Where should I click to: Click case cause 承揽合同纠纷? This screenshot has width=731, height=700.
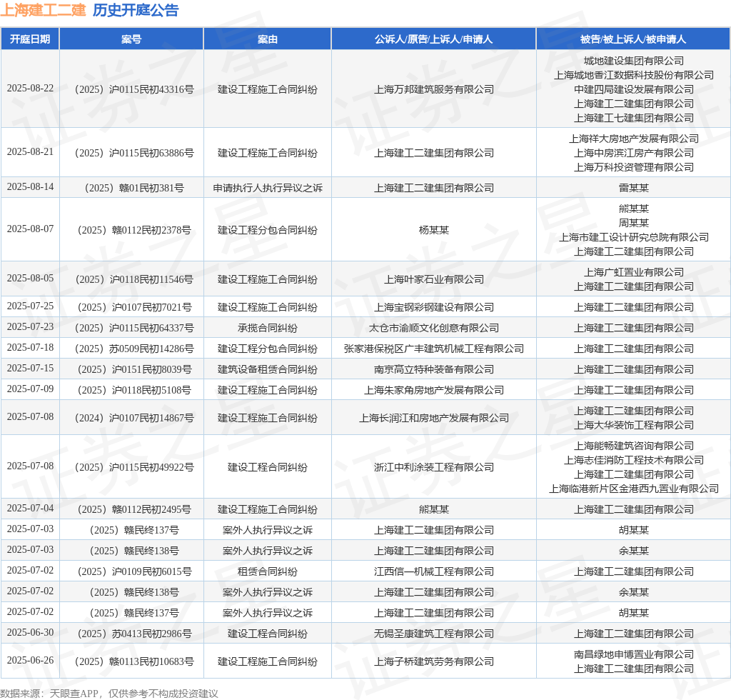click(x=268, y=328)
